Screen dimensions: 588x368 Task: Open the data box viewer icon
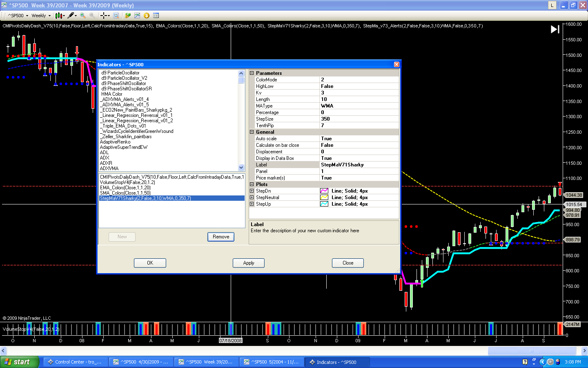116,16
